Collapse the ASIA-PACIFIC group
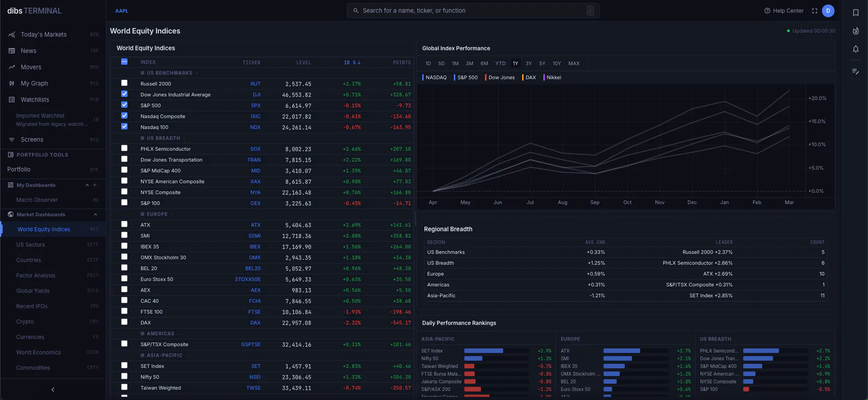This screenshot has width=868, height=400. click(164, 355)
